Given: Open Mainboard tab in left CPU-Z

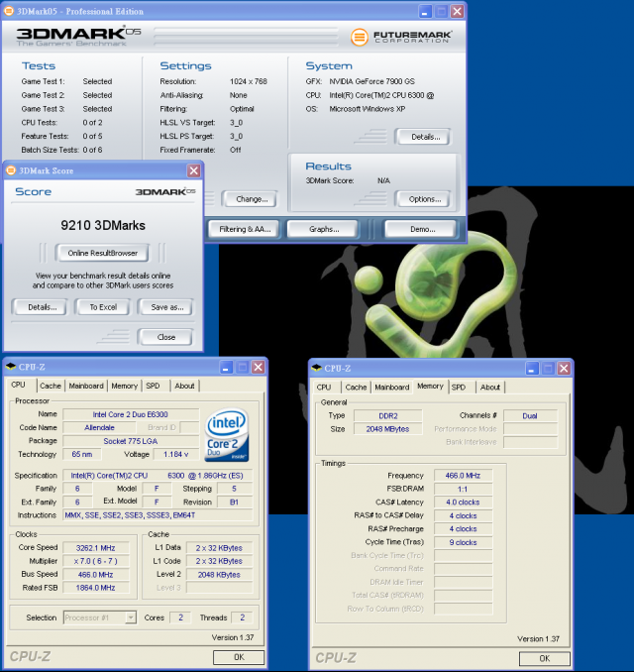Looking at the screenshot, I should (86, 386).
